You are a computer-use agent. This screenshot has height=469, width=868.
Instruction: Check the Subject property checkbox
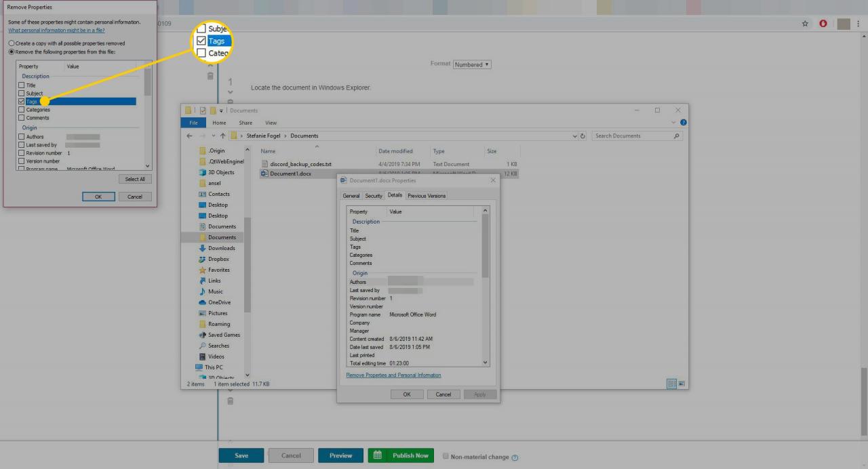[x=22, y=94]
